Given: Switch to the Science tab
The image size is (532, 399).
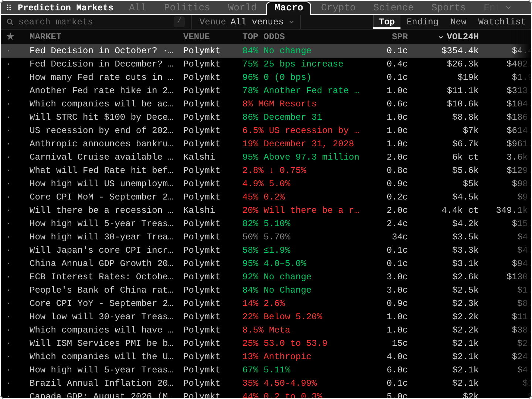Looking at the screenshot, I should (x=393, y=7).
